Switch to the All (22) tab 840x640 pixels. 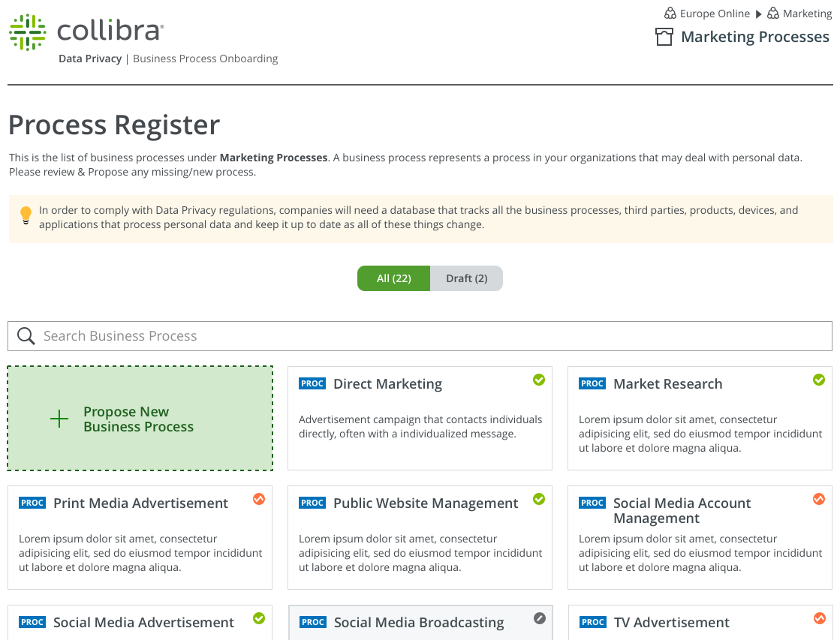pos(393,278)
